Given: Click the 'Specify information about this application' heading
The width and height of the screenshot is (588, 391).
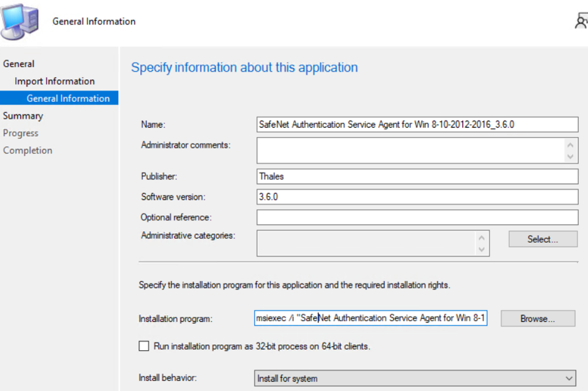Looking at the screenshot, I should (x=245, y=68).
